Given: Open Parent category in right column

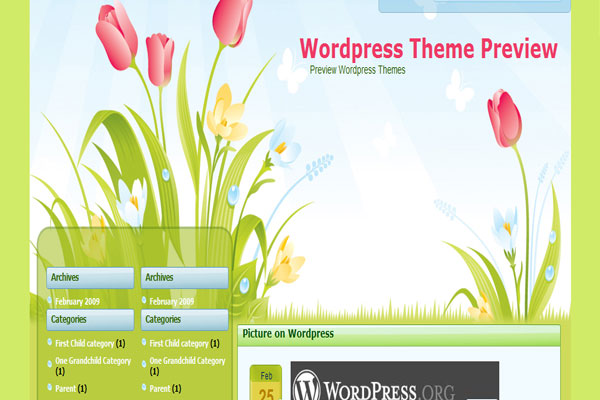Looking at the screenshot, I should [160, 389].
